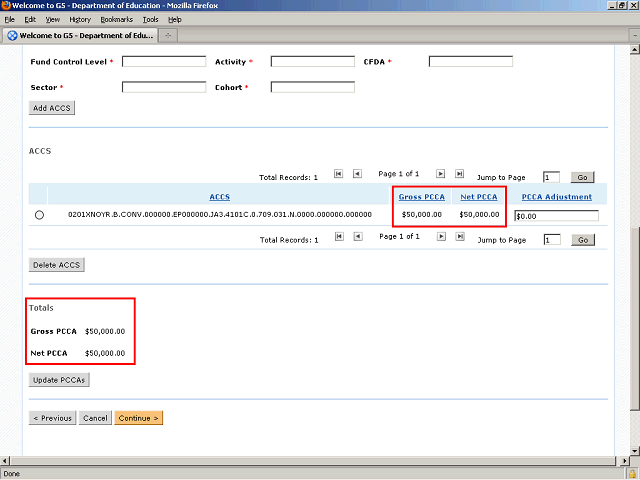Viewport: 640px width, 480px height.
Task: Click vertical scrollbar up arrow
Action: (635, 50)
